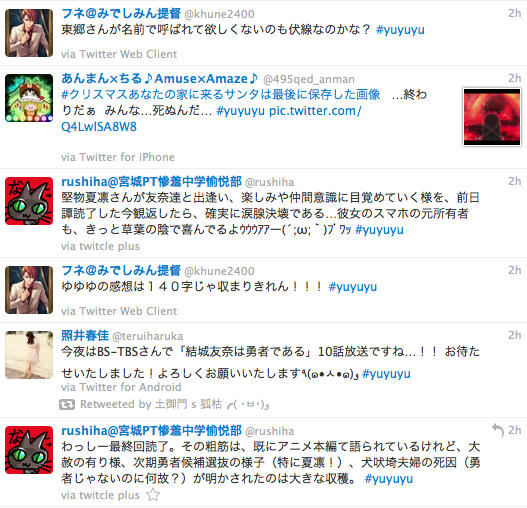Click #yuyuyu hashtag in the last tweet
This screenshot has width=527, height=508.
pyautogui.click(x=389, y=479)
